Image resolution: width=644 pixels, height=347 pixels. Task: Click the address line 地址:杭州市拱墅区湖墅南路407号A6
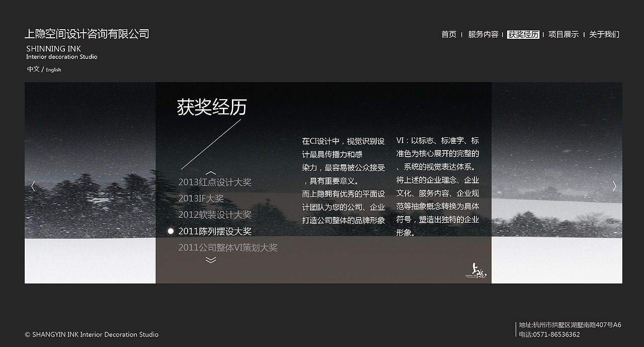(x=570, y=325)
